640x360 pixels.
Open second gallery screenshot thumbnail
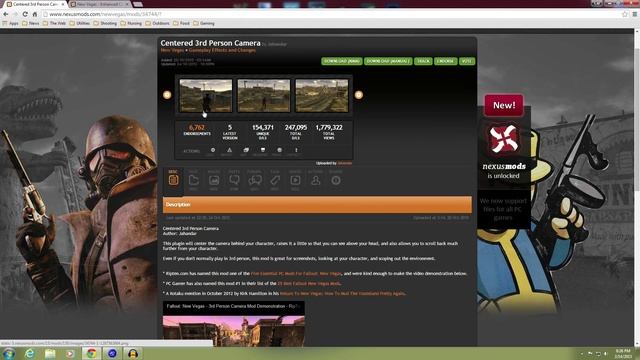click(x=264, y=96)
